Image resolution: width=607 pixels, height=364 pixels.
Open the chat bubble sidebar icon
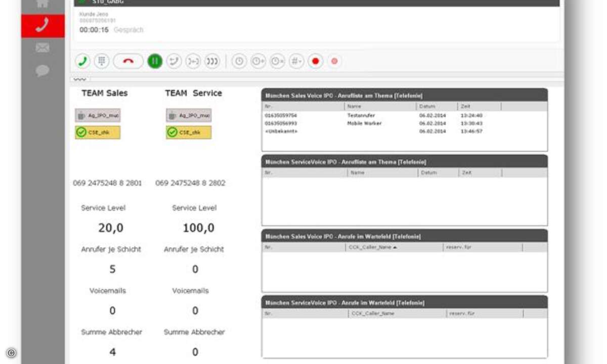(42, 70)
